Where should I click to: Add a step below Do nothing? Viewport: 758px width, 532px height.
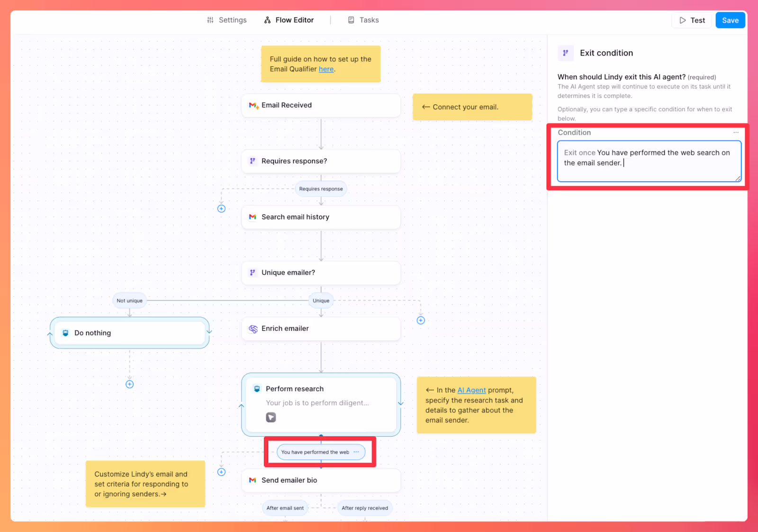pos(129,384)
